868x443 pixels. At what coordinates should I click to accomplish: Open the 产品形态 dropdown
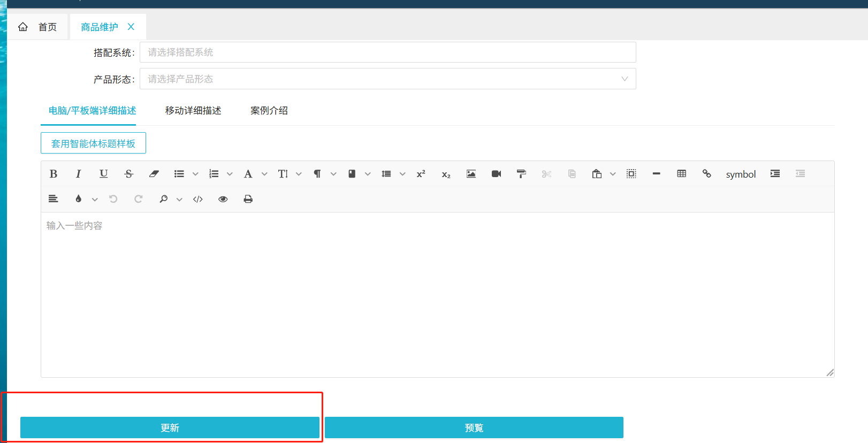click(387, 79)
